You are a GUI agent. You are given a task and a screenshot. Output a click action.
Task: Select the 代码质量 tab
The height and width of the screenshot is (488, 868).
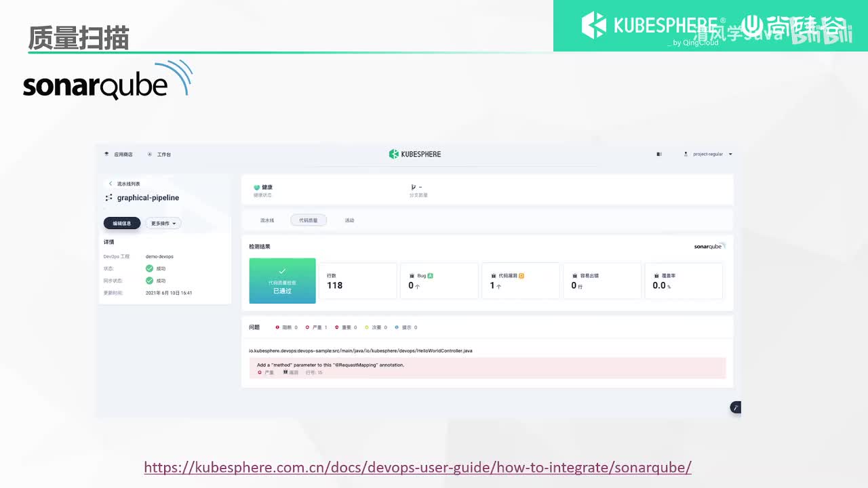point(309,220)
